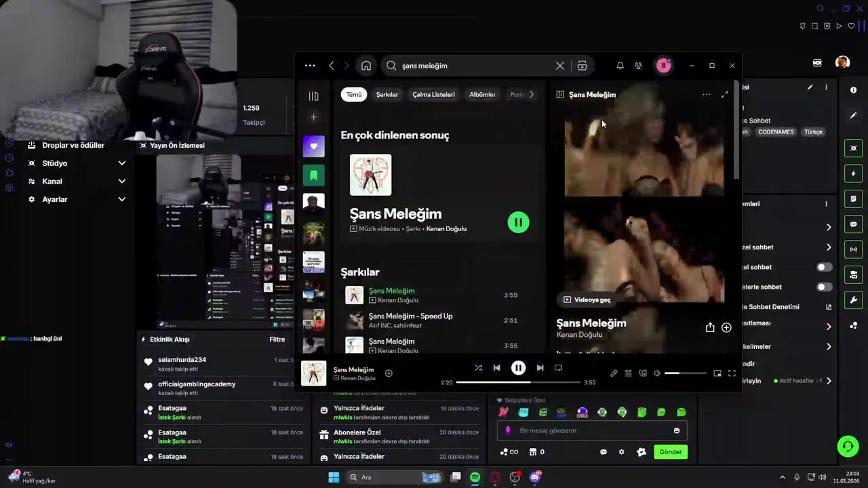Toggle shuffle in Spotify player

coord(478,368)
